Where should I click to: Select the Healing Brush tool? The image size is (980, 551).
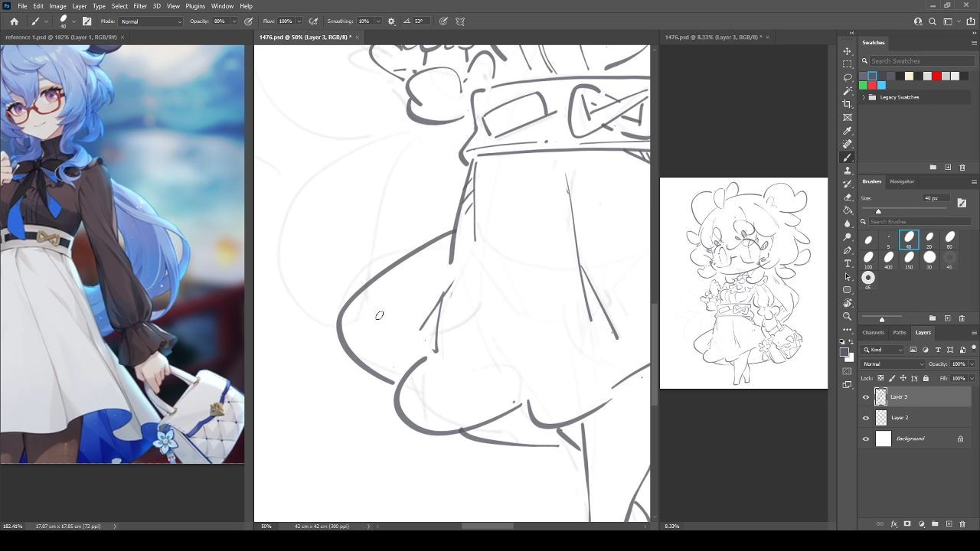[x=847, y=144]
